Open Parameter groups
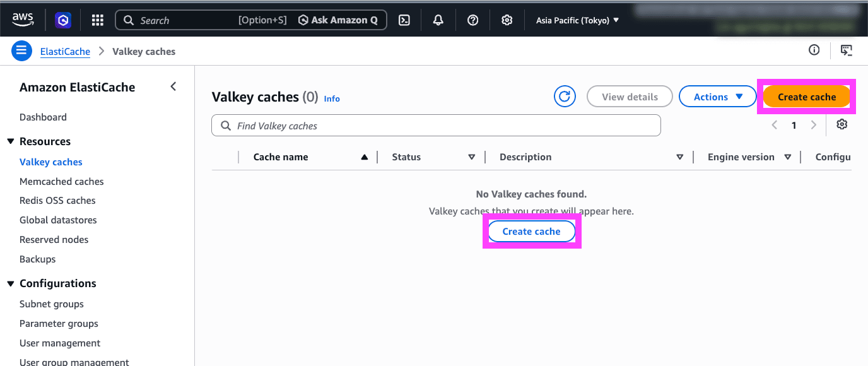Image resolution: width=868 pixels, height=366 pixels. pyautogui.click(x=59, y=324)
